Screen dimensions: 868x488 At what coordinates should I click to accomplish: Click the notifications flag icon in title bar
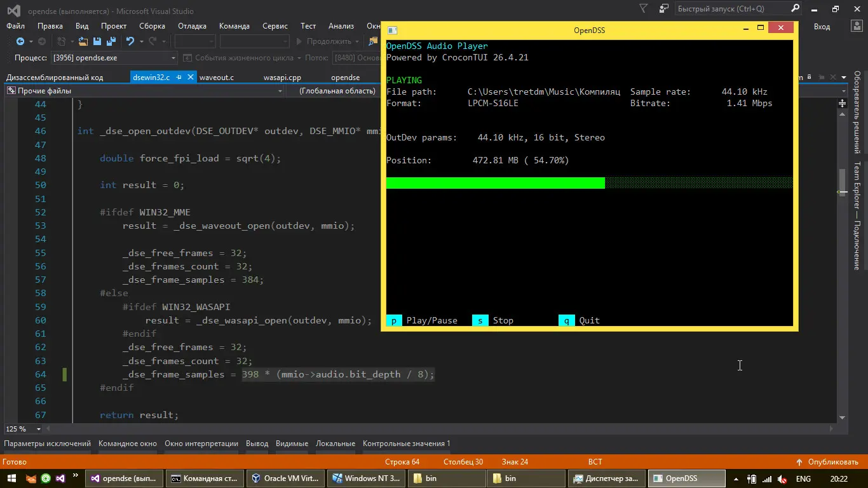pos(644,9)
